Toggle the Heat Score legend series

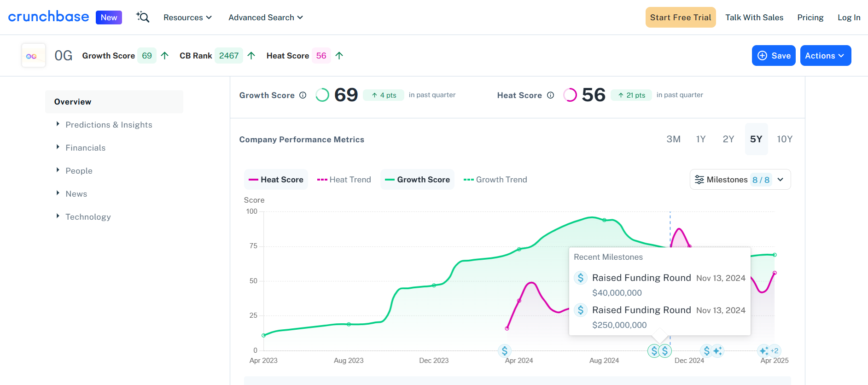coord(276,180)
